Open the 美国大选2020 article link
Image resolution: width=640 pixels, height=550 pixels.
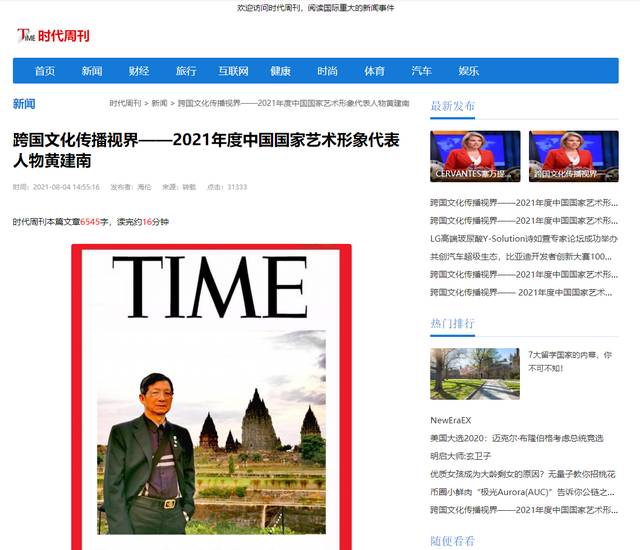(x=516, y=438)
